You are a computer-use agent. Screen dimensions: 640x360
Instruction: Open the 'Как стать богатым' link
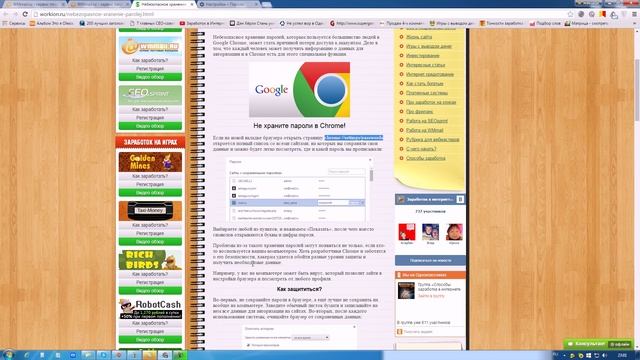(x=424, y=84)
